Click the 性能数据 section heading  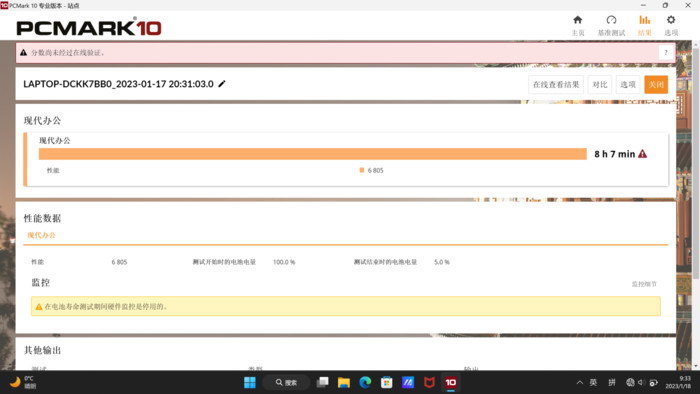click(x=42, y=218)
